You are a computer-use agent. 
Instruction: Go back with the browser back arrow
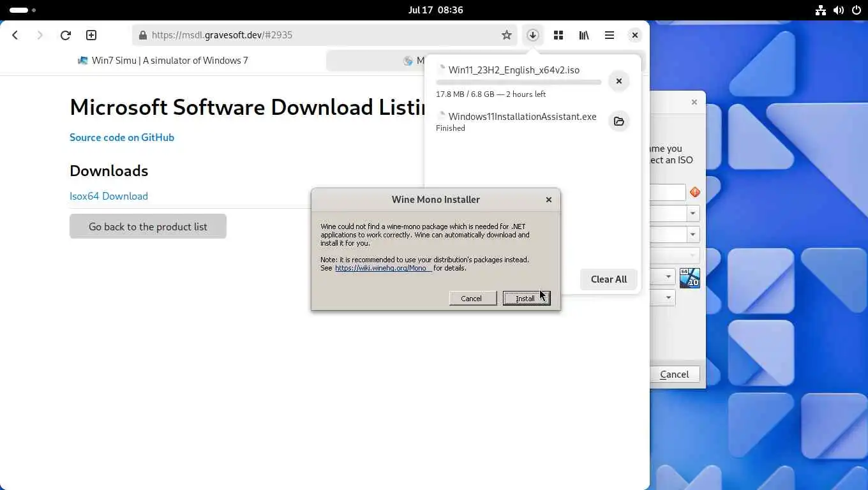coord(15,35)
